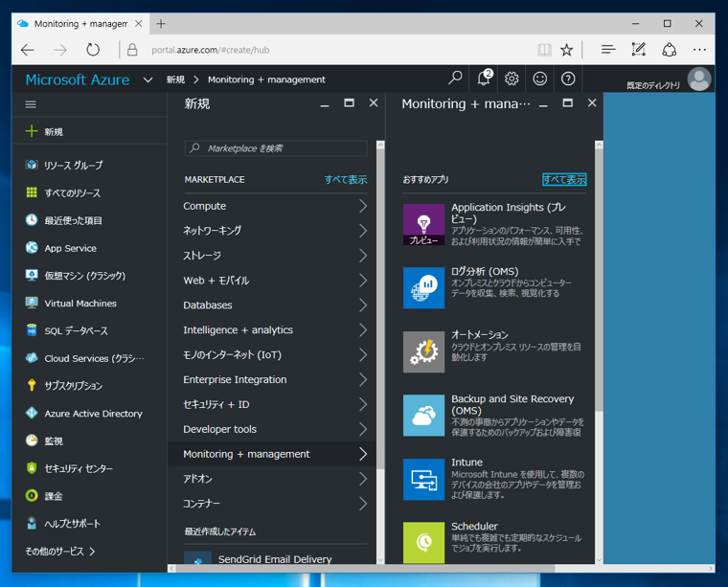Expand the Compute category
This screenshot has width=728, height=587.
pos(275,206)
